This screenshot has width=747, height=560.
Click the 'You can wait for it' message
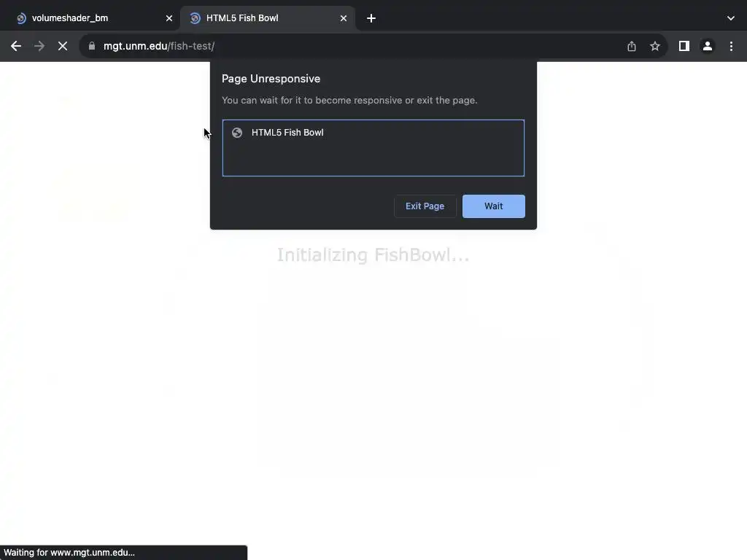click(x=349, y=101)
